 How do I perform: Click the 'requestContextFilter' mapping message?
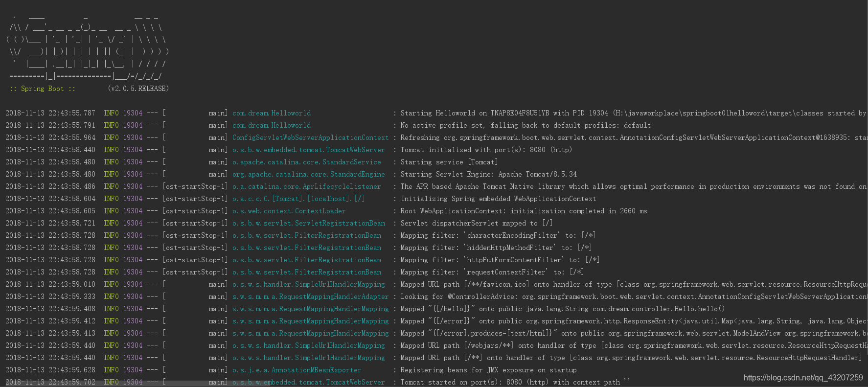point(492,272)
